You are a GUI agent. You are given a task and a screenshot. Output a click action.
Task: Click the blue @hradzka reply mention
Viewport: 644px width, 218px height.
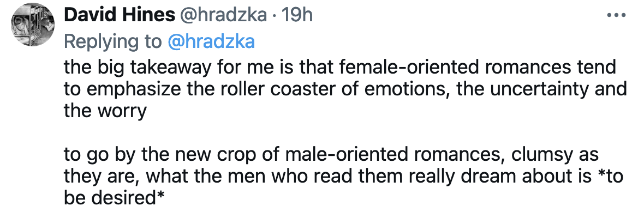click(x=211, y=41)
